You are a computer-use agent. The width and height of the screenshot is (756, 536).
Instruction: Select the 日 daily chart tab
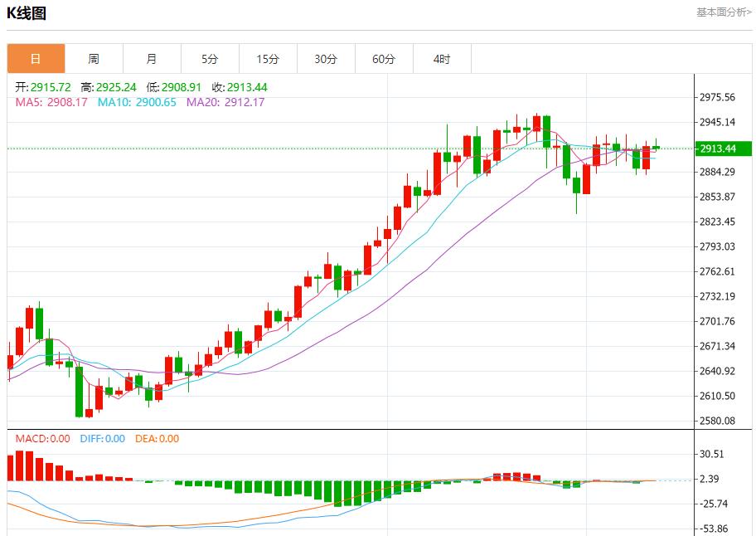[x=36, y=59]
